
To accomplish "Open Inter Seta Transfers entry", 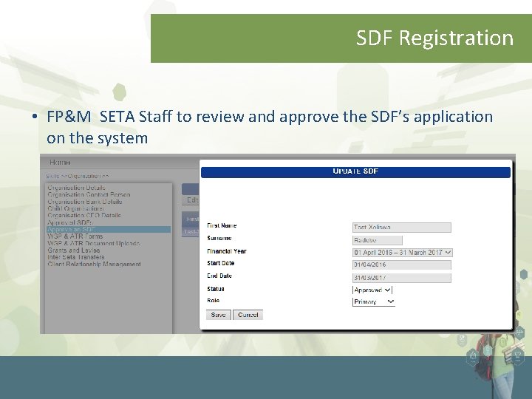I will (x=76, y=257).
